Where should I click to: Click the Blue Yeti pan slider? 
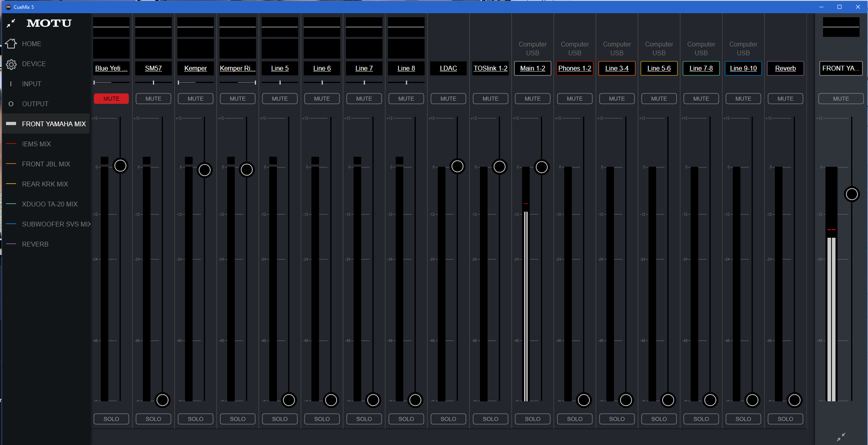click(x=111, y=83)
